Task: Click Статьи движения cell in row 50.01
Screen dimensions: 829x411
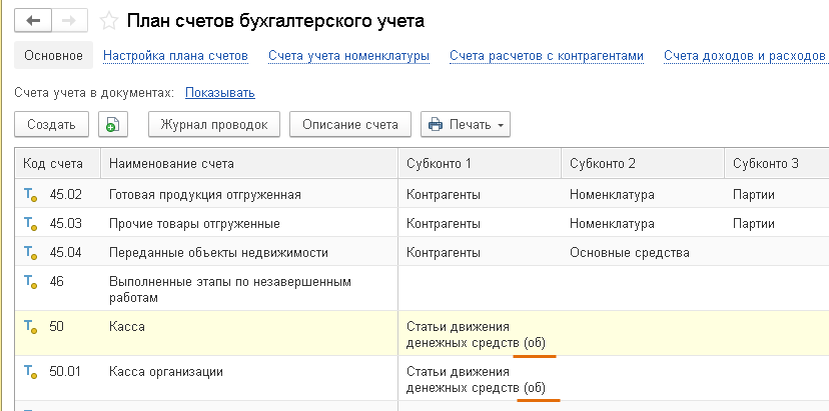Action: [x=476, y=380]
